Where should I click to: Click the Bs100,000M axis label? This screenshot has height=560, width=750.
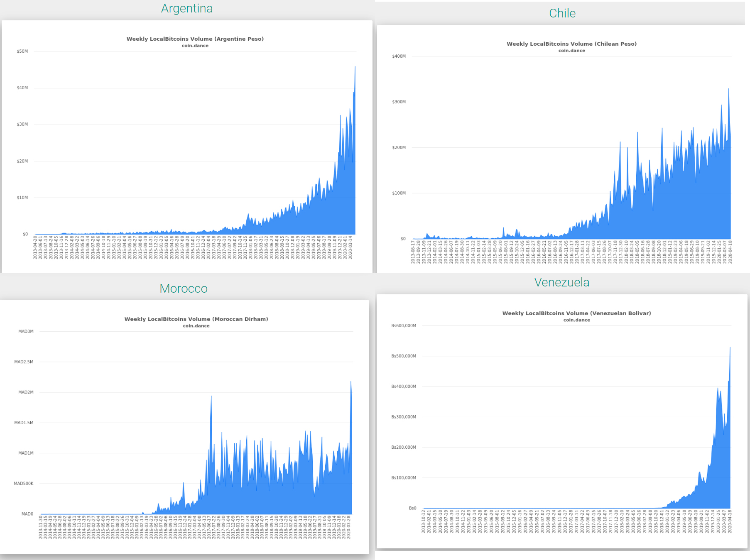[x=404, y=478]
